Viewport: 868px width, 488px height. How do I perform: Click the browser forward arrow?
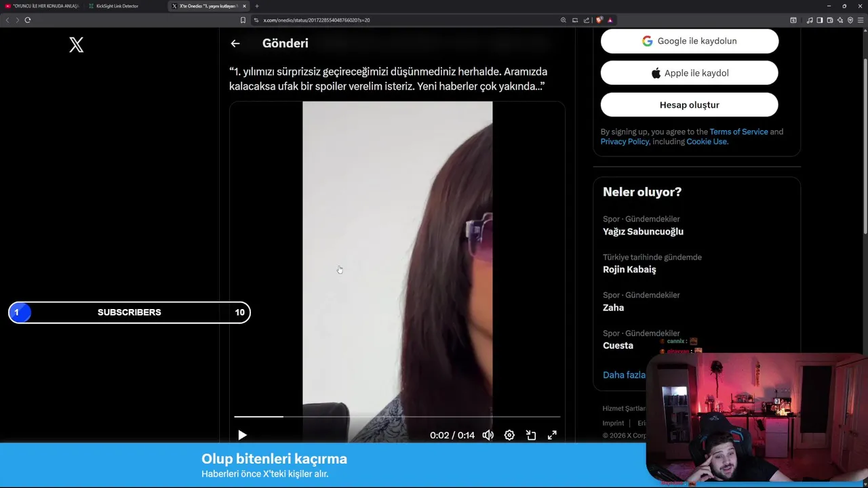(17, 20)
